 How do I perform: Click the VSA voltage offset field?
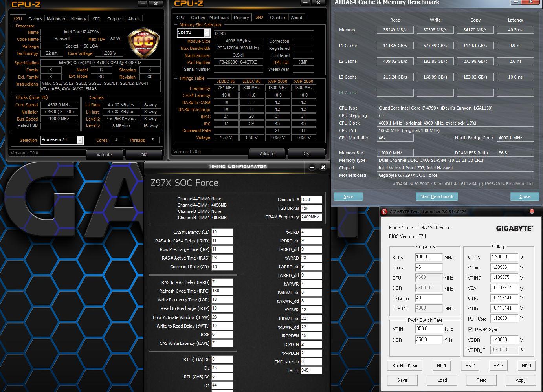tap(504, 288)
